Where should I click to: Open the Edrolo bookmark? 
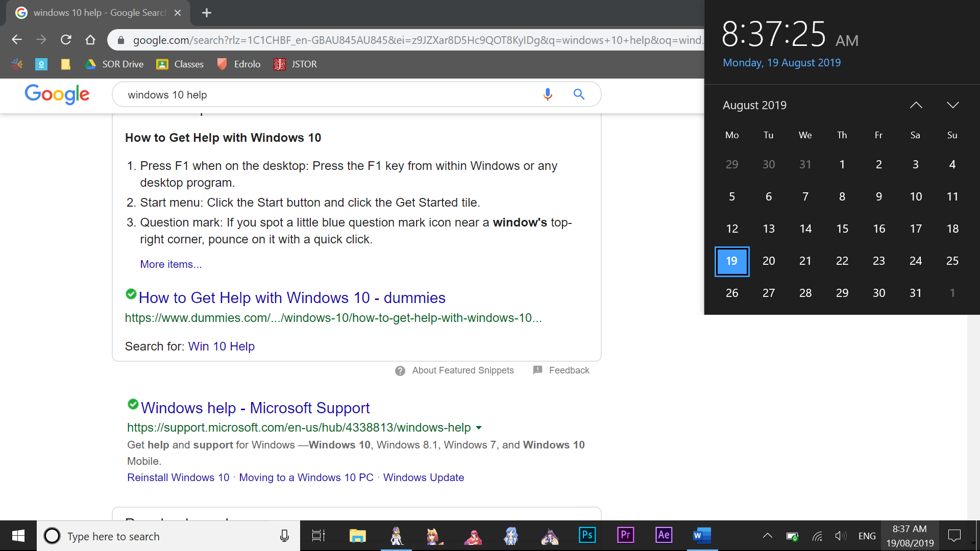[239, 64]
